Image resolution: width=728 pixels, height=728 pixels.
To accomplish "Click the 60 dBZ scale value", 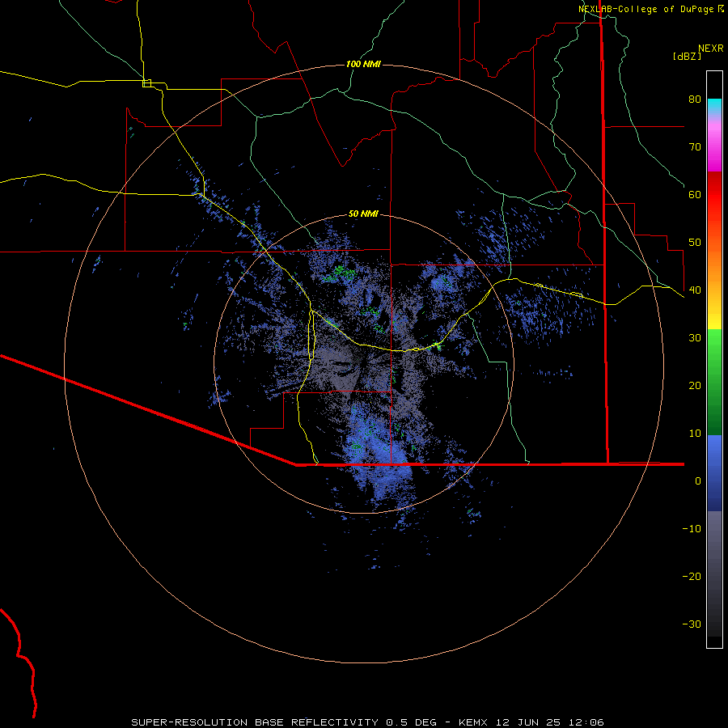I will click(x=695, y=195).
